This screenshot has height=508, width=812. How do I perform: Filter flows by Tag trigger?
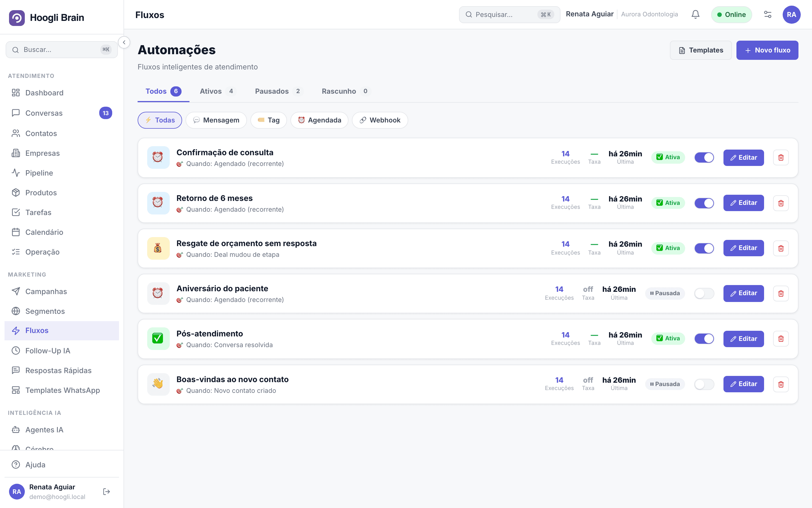click(268, 120)
